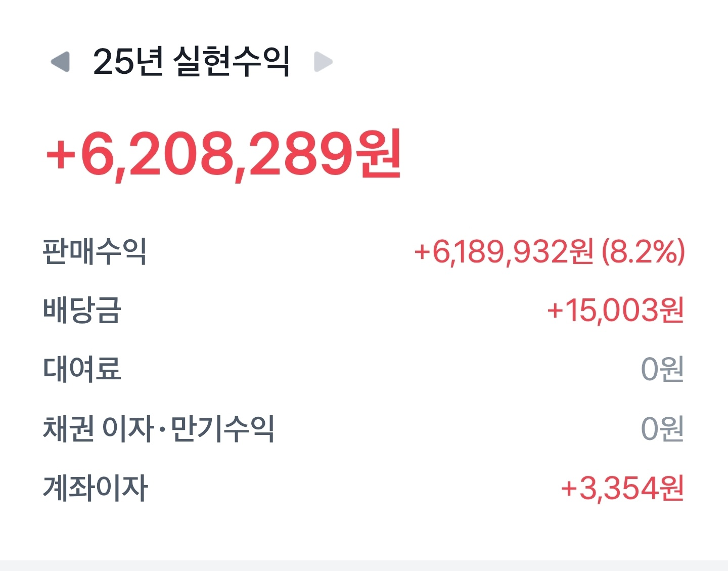Tap the +3,354원 account interest amount

tap(622, 488)
